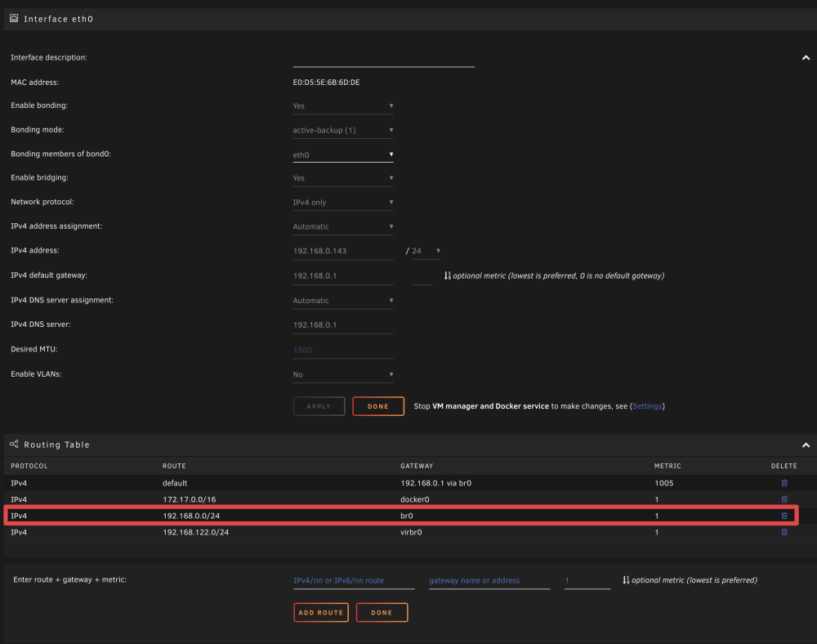Screen dimensions: 817x644
Task: Open the Enable VLANs dropdown
Action: pos(343,374)
